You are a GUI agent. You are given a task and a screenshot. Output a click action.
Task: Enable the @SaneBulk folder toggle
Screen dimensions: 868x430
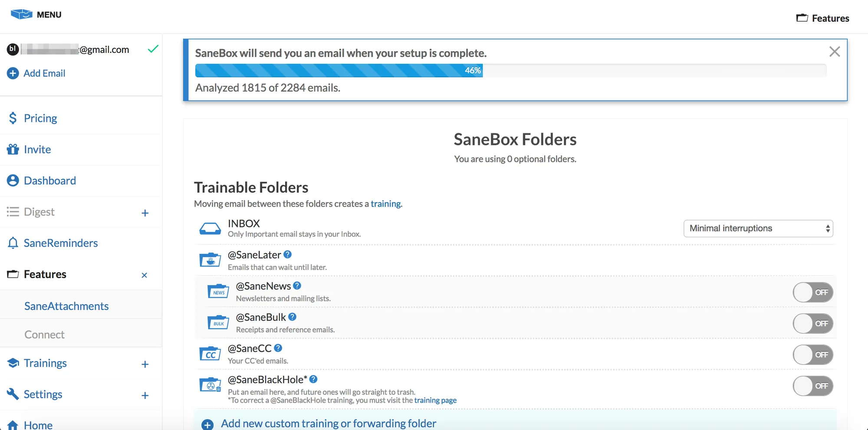pyautogui.click(x=813, y=324)
